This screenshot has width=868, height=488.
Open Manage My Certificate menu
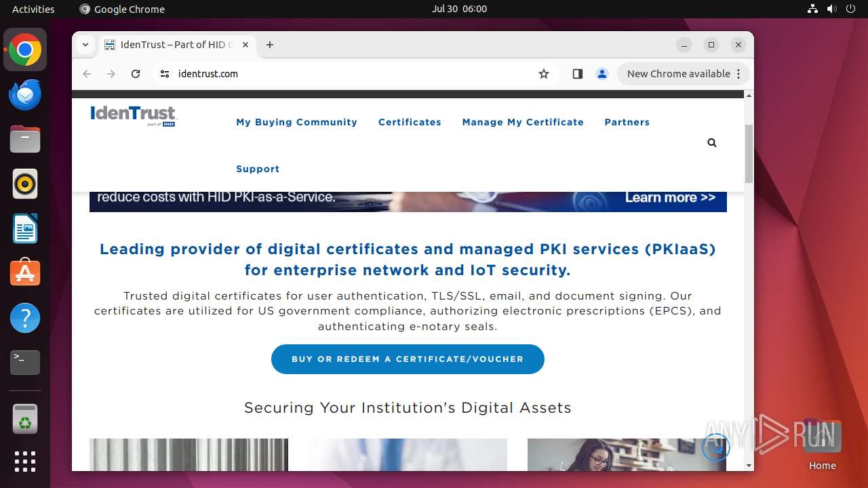coord(523,122)
